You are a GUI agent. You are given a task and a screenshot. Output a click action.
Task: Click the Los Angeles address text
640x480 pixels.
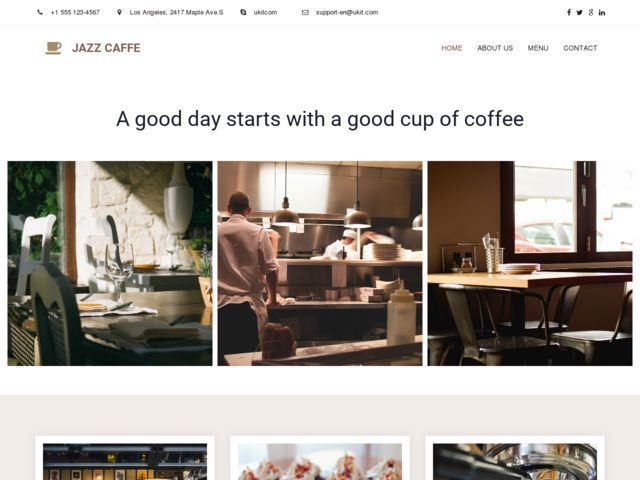click(176, 13)
